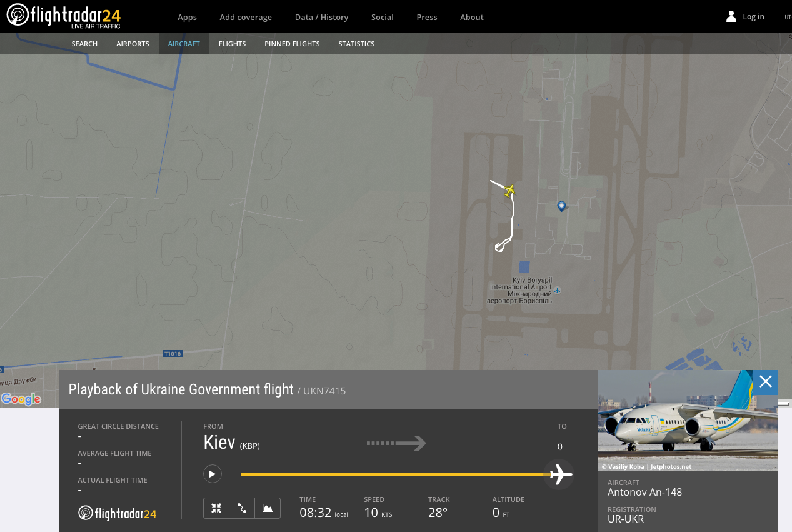Click the Vasiliy Koba Jetphotos.net credit
The image size is (792, 532).
pos(647,466)
